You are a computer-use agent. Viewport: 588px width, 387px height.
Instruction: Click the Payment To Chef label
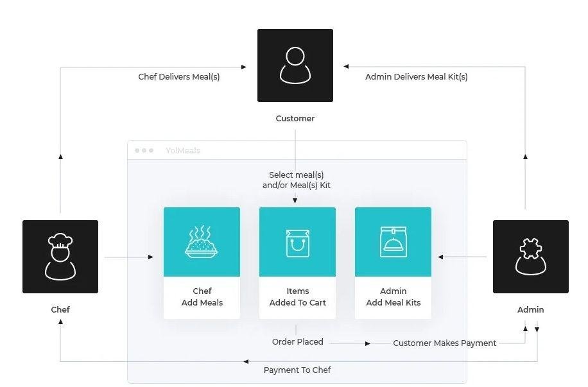tap(297, 370)
